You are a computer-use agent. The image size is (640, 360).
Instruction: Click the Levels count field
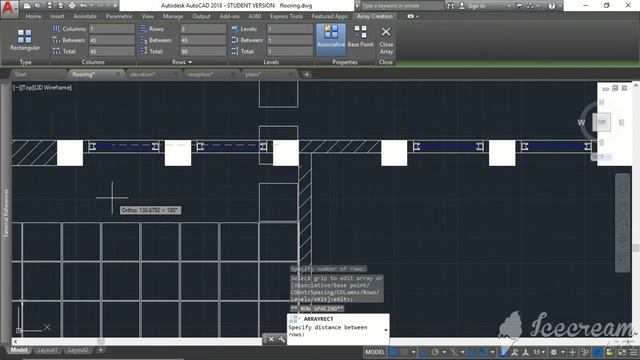[290, 29]
